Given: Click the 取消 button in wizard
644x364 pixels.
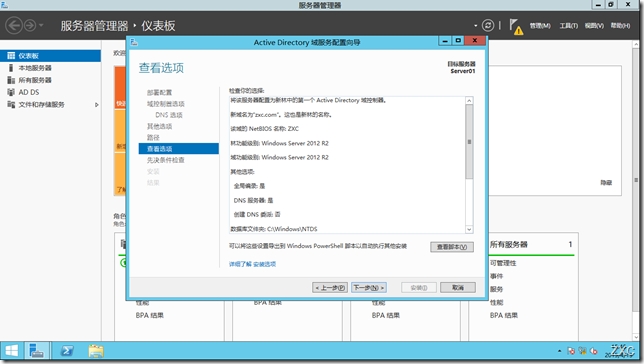Looking at the screenshot, I should pos(458,288).
